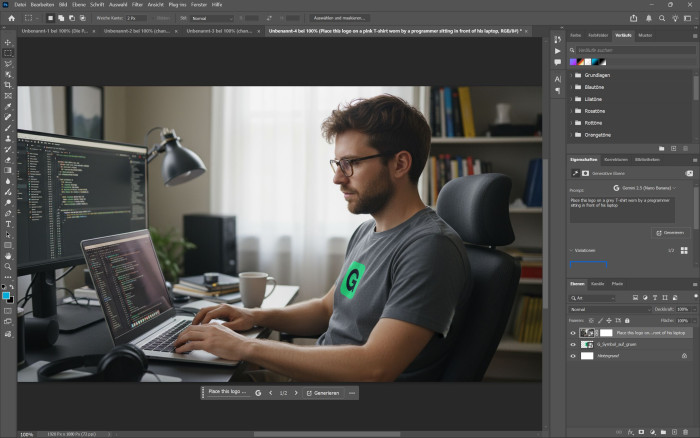Select the Brush tool
This screenshot has width=700, height=438.
(8, 128)
